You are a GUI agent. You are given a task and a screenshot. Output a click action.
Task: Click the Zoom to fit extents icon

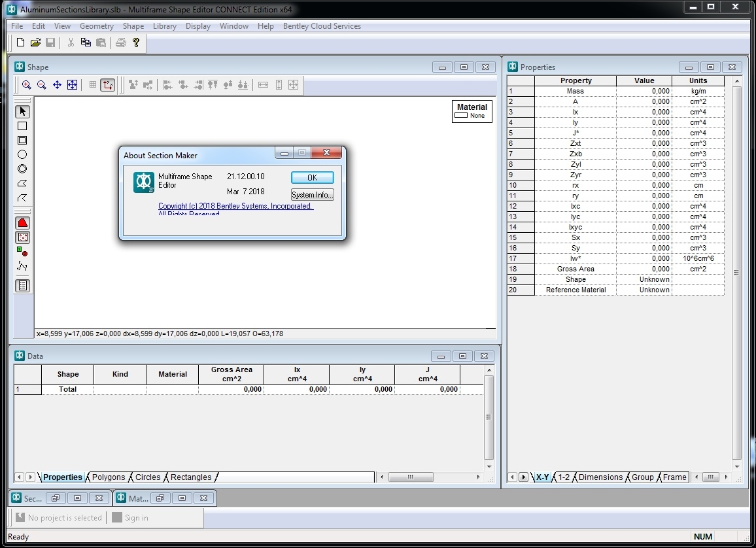[x=73, y=85]
